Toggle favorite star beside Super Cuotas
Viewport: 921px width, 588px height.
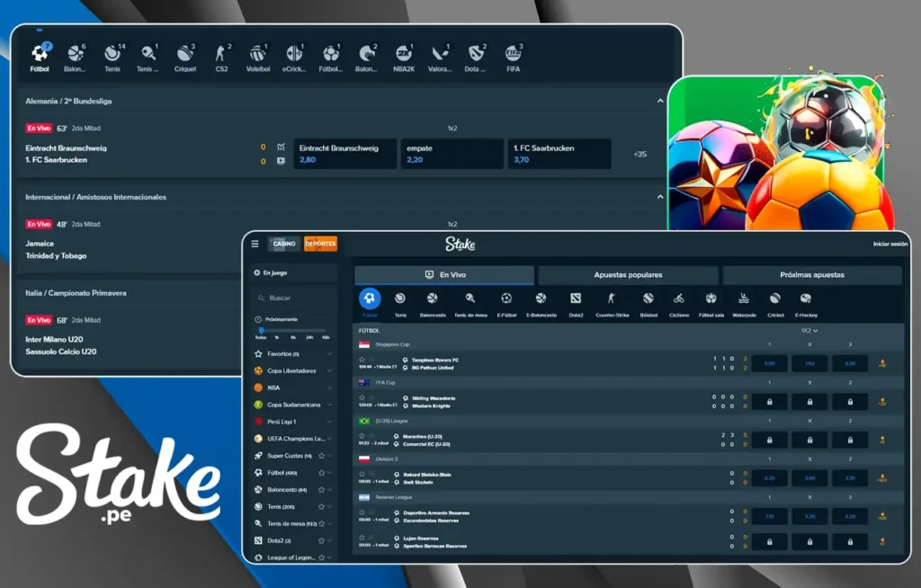(x=321, y=456)
